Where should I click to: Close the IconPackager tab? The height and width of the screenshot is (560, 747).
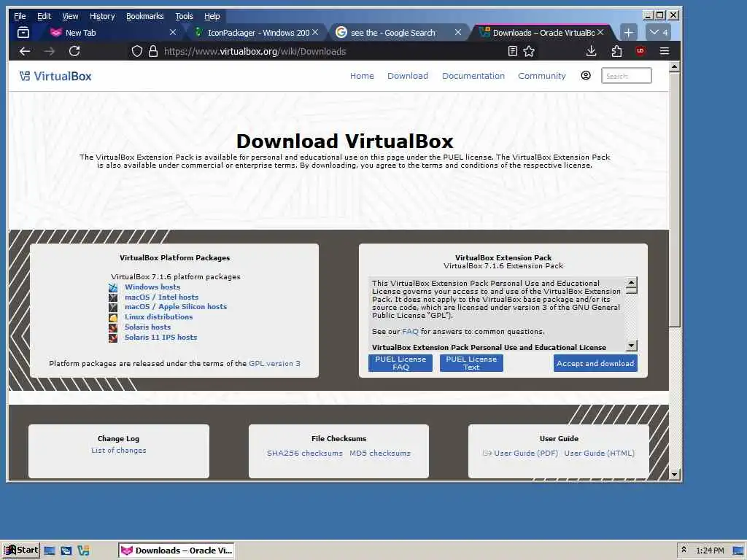315,32
